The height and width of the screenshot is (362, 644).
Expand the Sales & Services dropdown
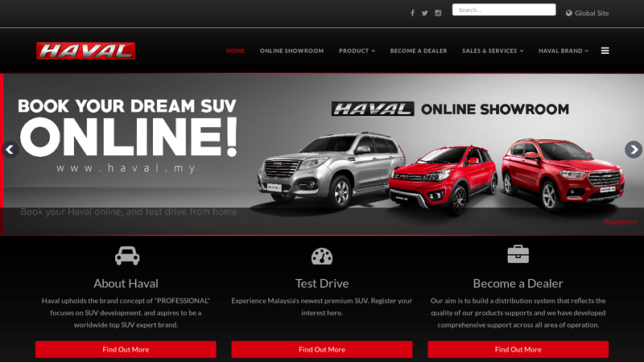coord(493,51)
